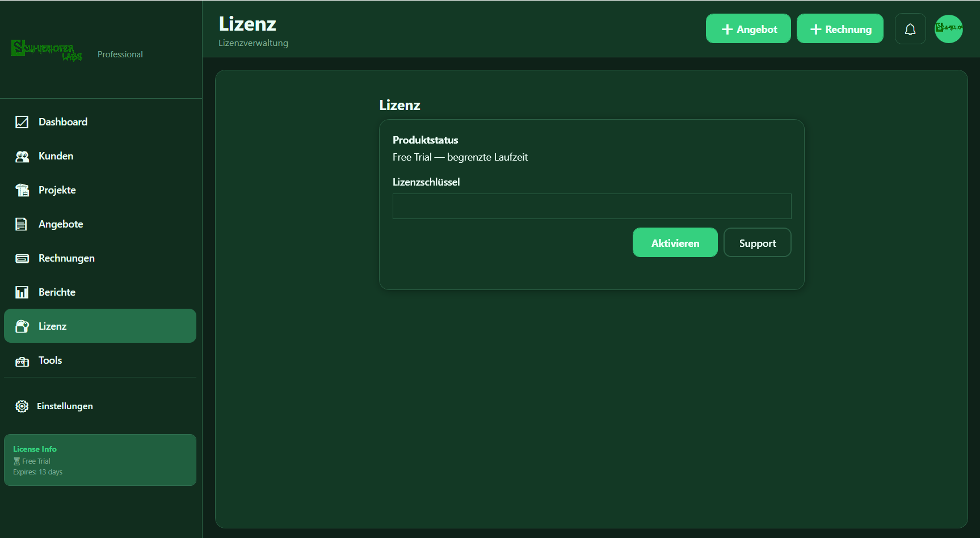The width and height of the screenshot is (980, 538).
Task: Select the Lizenz key icon
Action: click(x=22, y=326)
